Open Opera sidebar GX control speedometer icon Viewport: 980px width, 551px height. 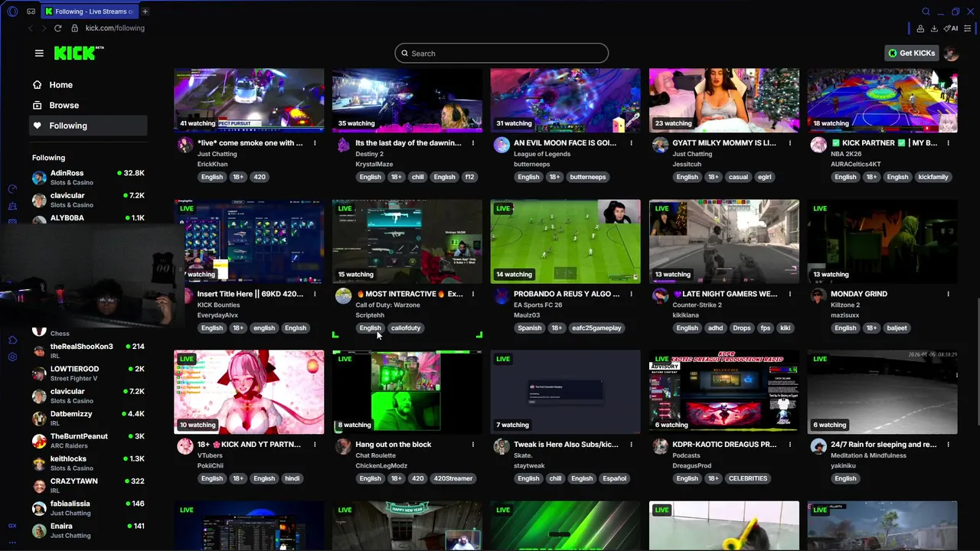pyautogui.click(x=12, y=189)
